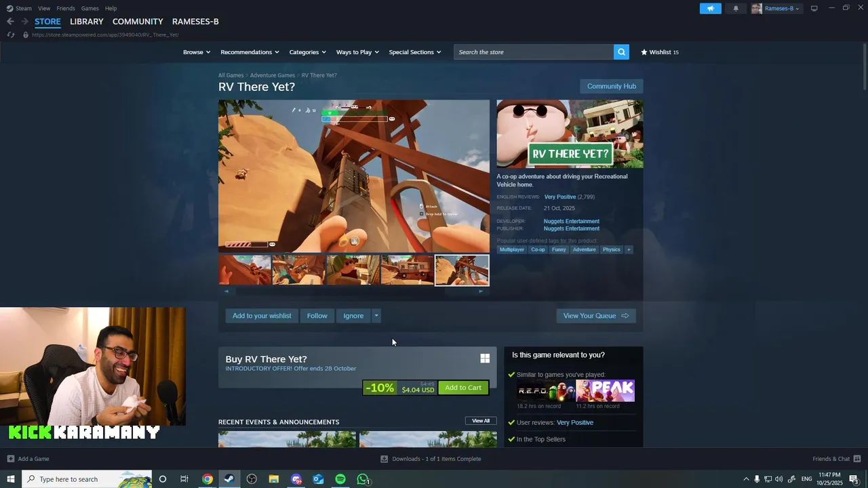Toggle Big Picture mode monitor icon

(814, 8)
